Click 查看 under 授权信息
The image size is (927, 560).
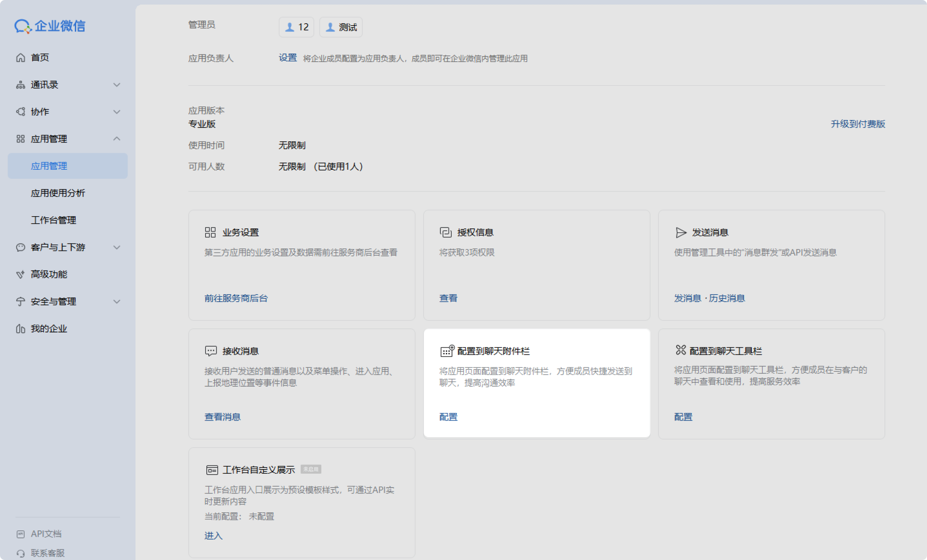[448, 298]
